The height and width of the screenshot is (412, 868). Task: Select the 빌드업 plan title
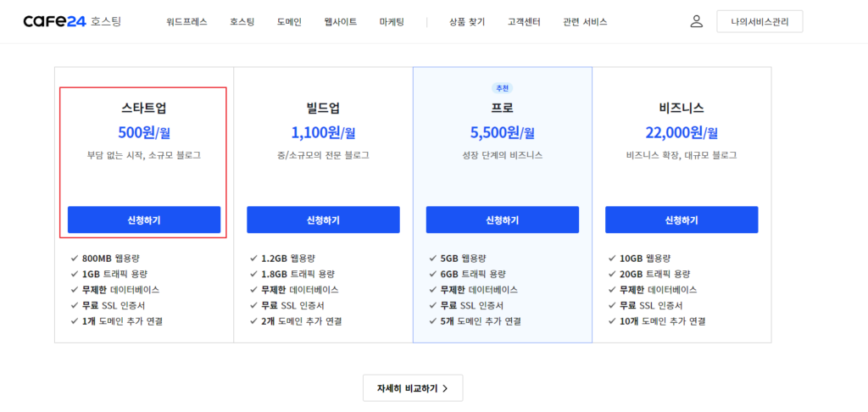pos(323,108)
